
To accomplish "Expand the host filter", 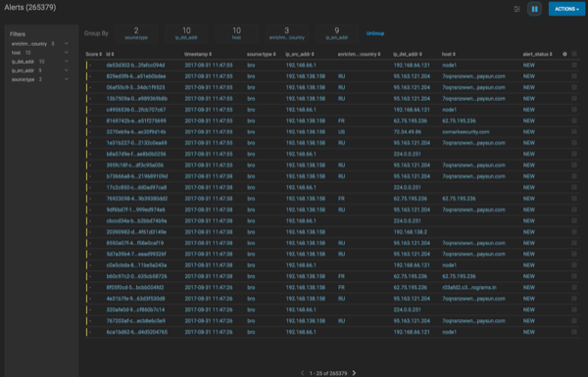I will pos(39,53).
